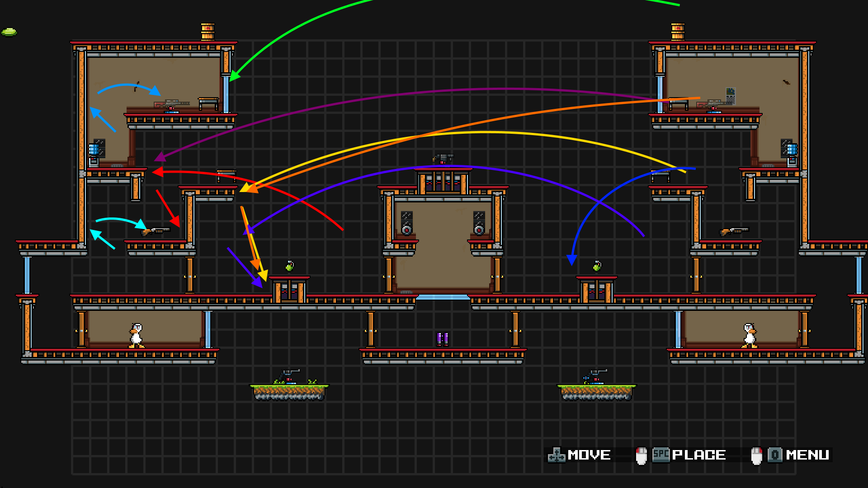This screenshot has height=488, width=868.
Task: Select the yellow barrel on the left rooftop
Action: (x=208, y=32)
